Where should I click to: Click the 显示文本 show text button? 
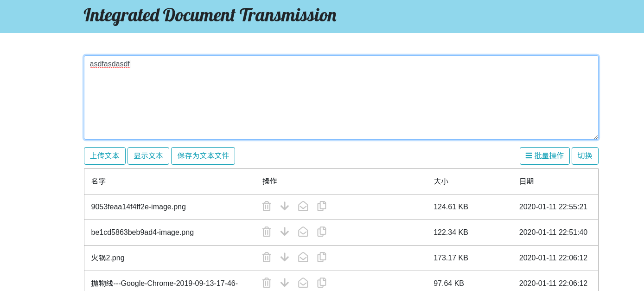point(148,156)
